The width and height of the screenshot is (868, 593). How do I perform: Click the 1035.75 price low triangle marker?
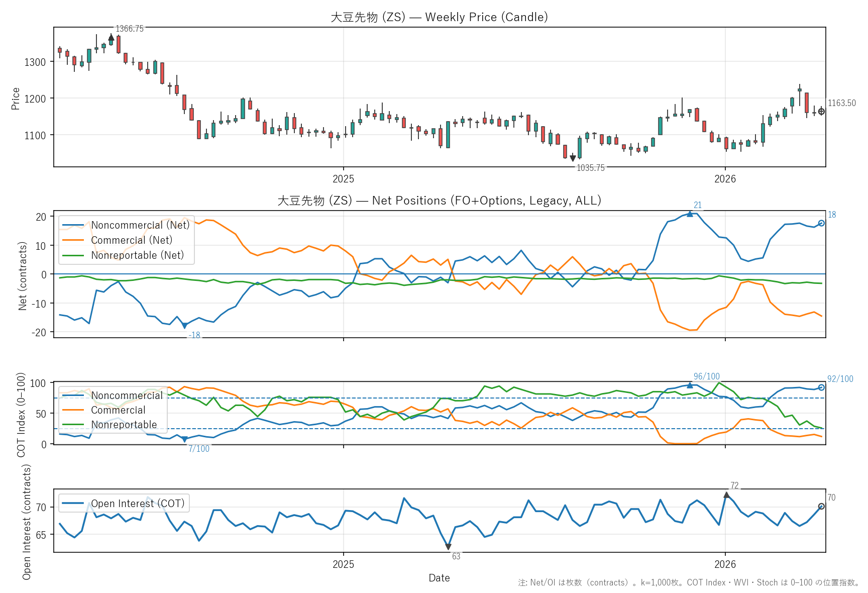point(573,159)
